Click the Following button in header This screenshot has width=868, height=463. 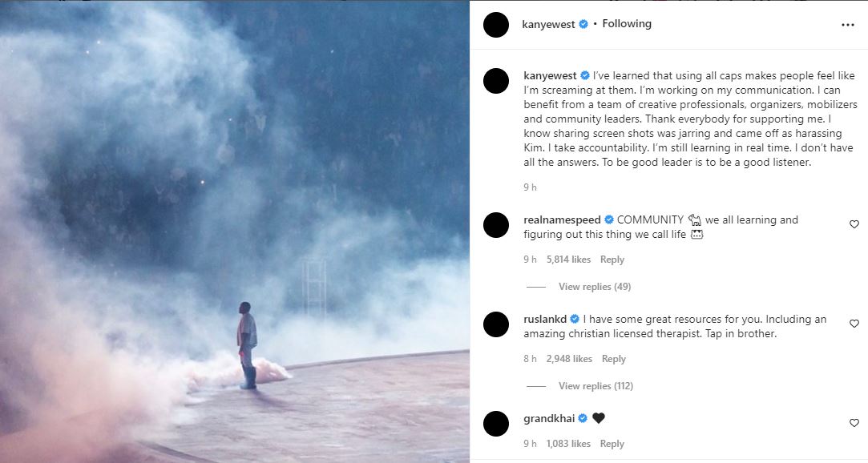pos(627,24)
